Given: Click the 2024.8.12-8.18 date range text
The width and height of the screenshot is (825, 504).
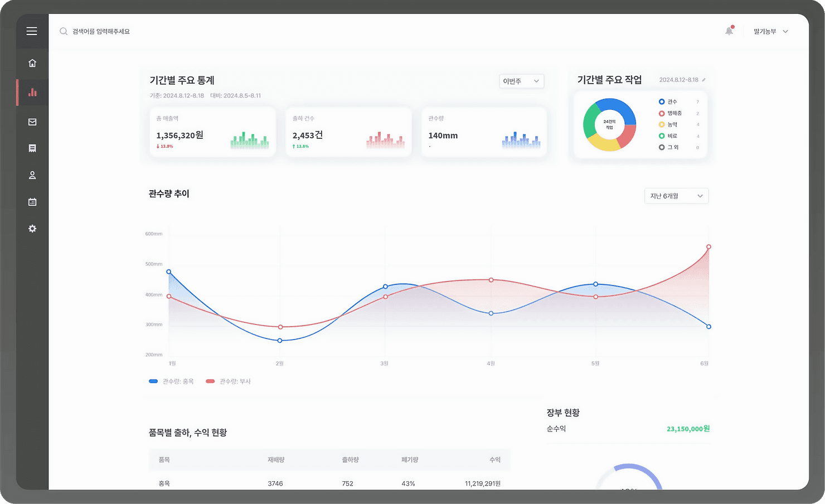Looking at the screenshot, I should pos(678,80).
